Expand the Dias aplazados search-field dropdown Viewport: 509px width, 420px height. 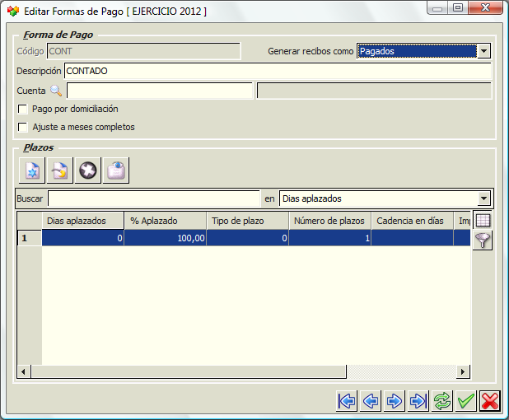coord(483,198)
